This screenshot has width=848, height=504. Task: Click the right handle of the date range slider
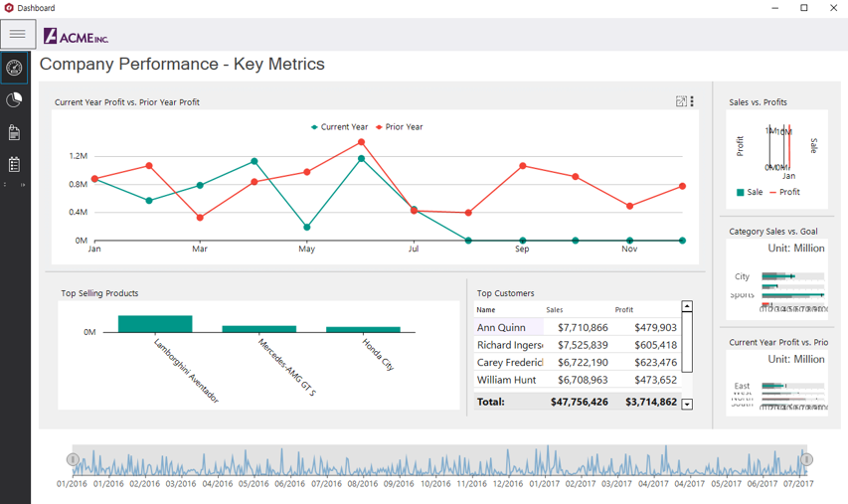(806, 459)
